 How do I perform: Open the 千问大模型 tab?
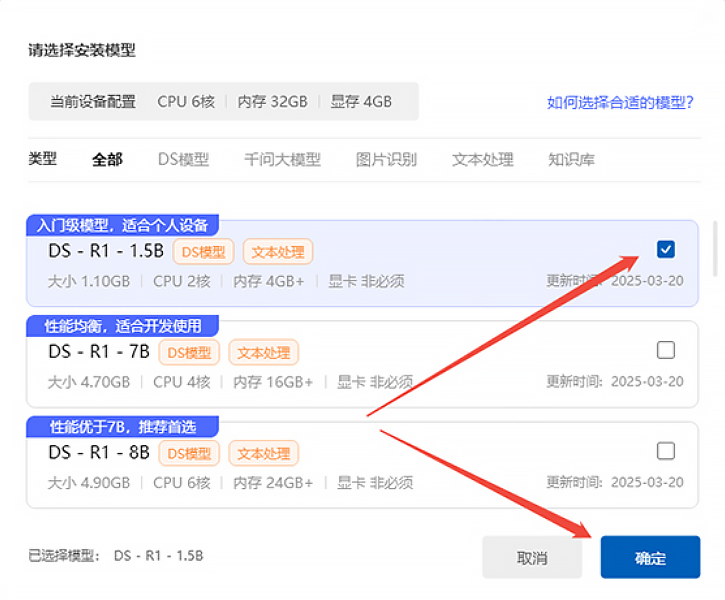point(282,159)
